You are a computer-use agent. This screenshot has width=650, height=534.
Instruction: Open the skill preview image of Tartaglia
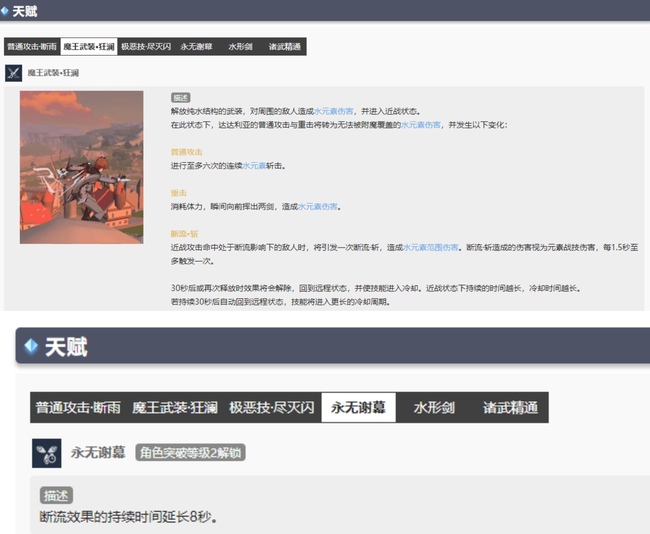pos(82,167)
